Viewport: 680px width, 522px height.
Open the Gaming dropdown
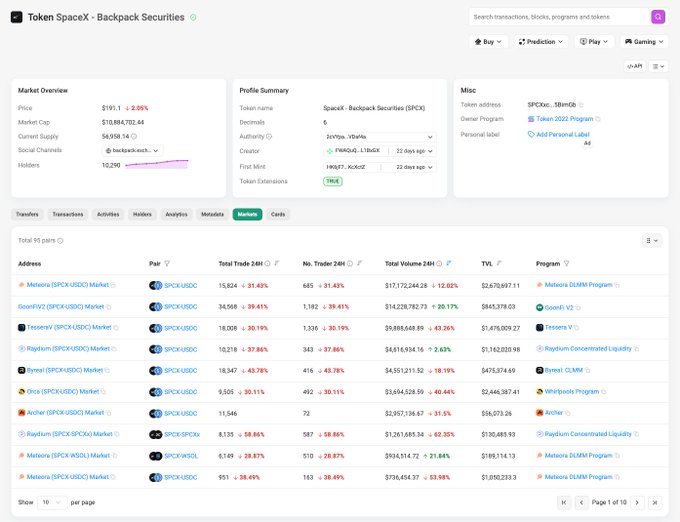tap(644, 42)
